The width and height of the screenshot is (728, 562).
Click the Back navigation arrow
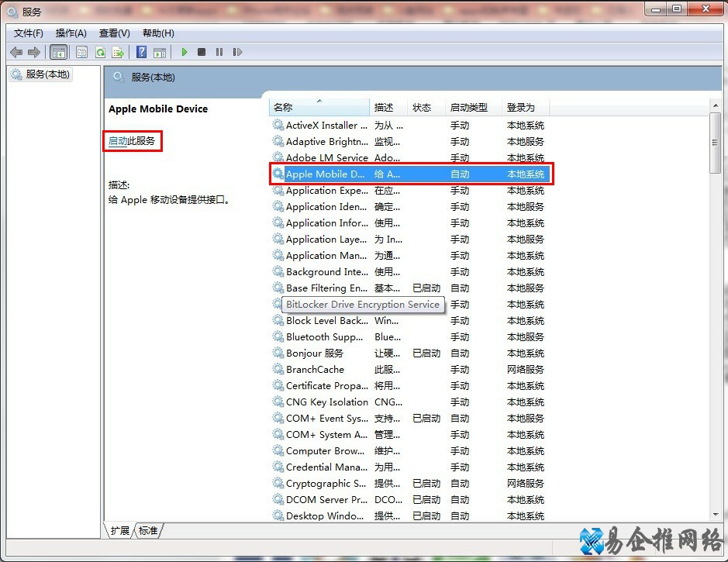point(16,51)
